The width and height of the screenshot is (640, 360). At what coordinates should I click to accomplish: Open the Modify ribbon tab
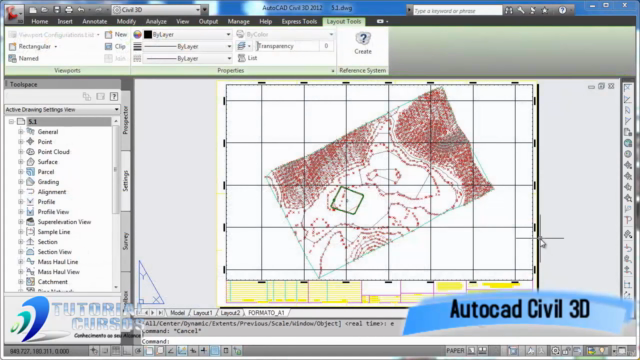tap(126, 21)
